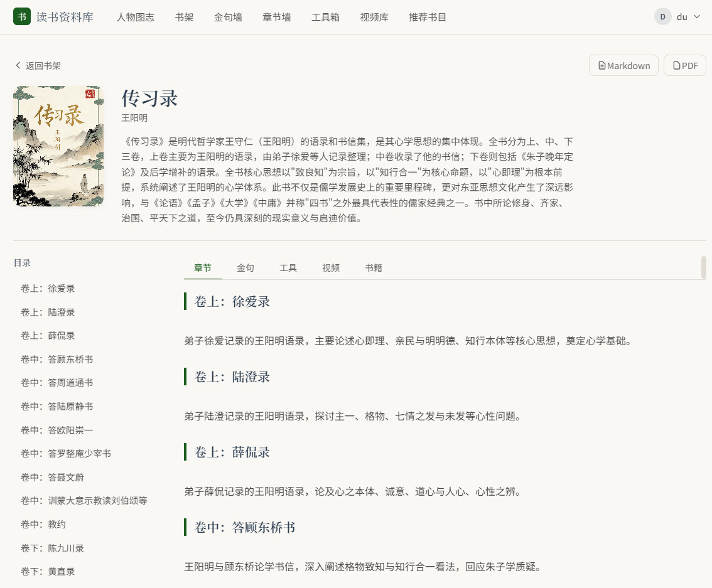
Task: Switch to the 书籍 tab
Action: point(373,268)
